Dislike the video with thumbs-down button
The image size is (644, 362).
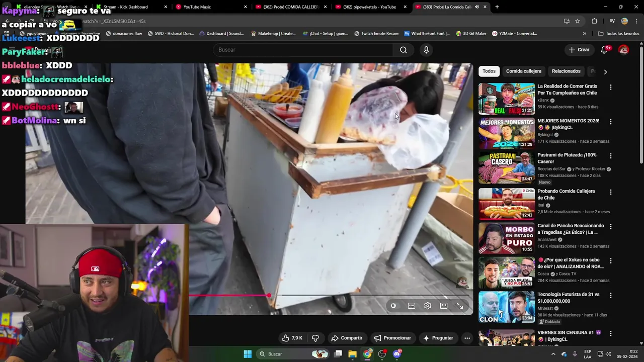[x=315, y=338]
